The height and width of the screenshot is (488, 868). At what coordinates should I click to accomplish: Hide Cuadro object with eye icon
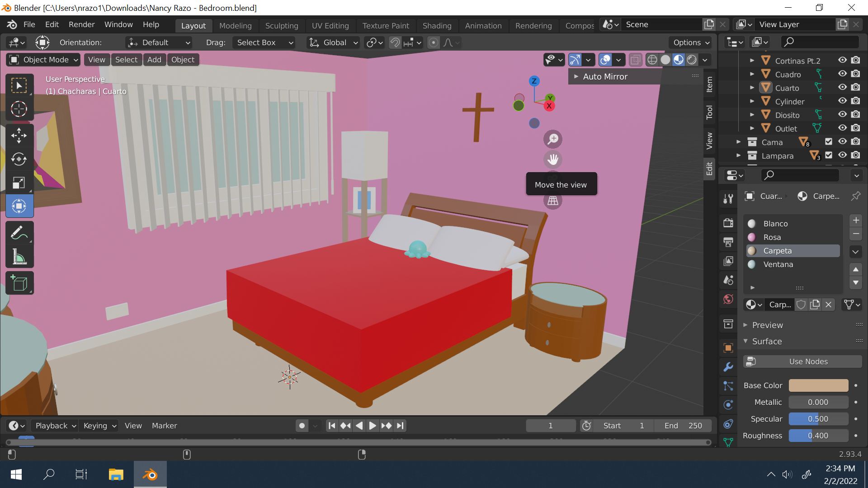[842, 74]
